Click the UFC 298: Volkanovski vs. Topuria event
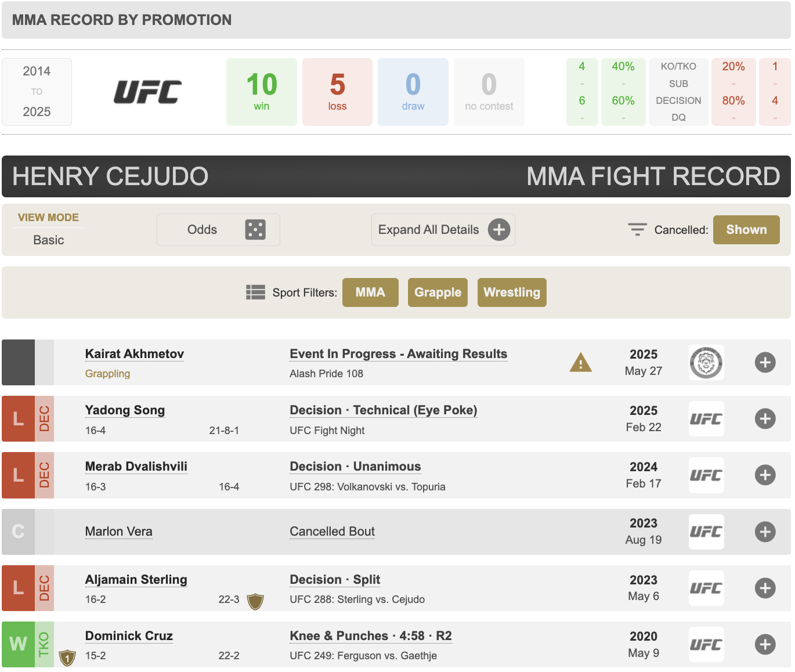This screenshot has height=672, width=795. point(367,487)
